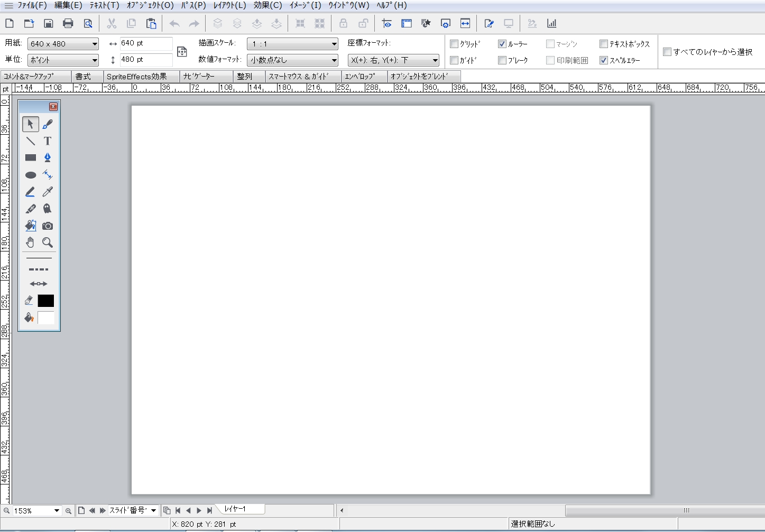The height and width of the screenshot is (532, 765).
Task: Enable the グリッド checkbox
Action: click(454, 44)
